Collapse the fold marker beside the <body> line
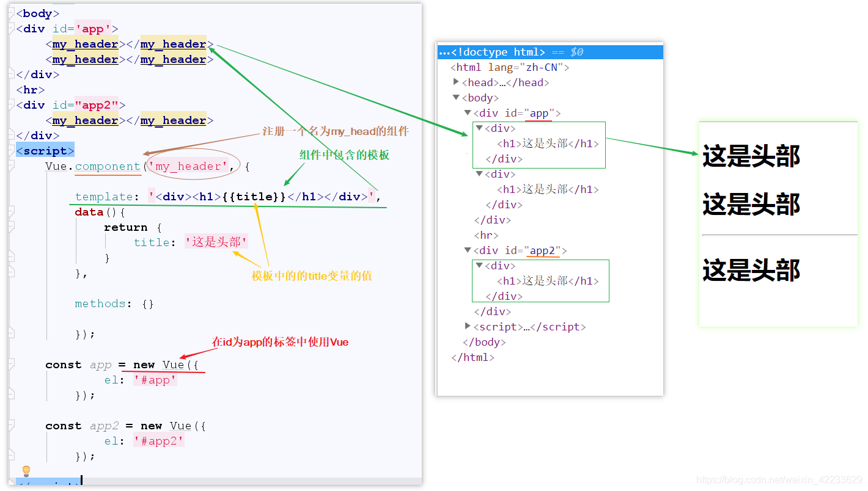 click(12, 13)
